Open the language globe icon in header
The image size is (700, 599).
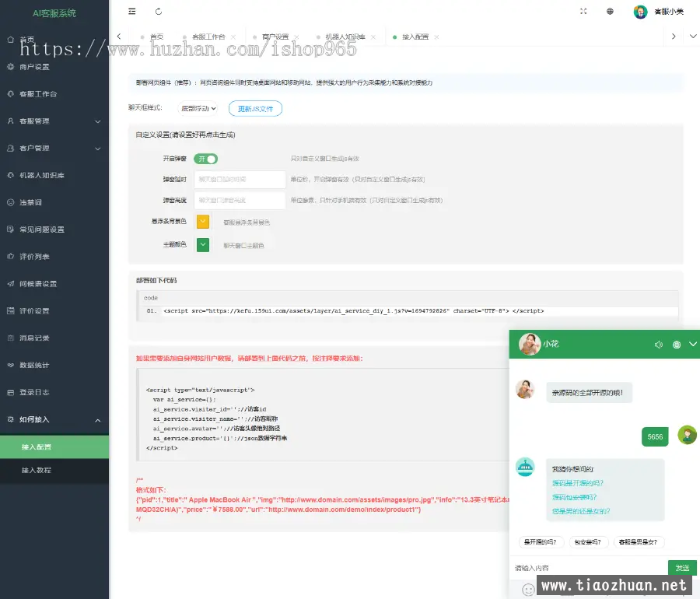point(610,12)
